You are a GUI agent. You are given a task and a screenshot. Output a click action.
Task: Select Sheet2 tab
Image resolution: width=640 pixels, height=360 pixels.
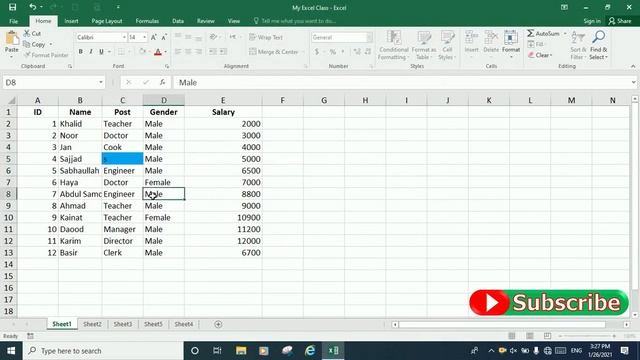pos(92,324)
